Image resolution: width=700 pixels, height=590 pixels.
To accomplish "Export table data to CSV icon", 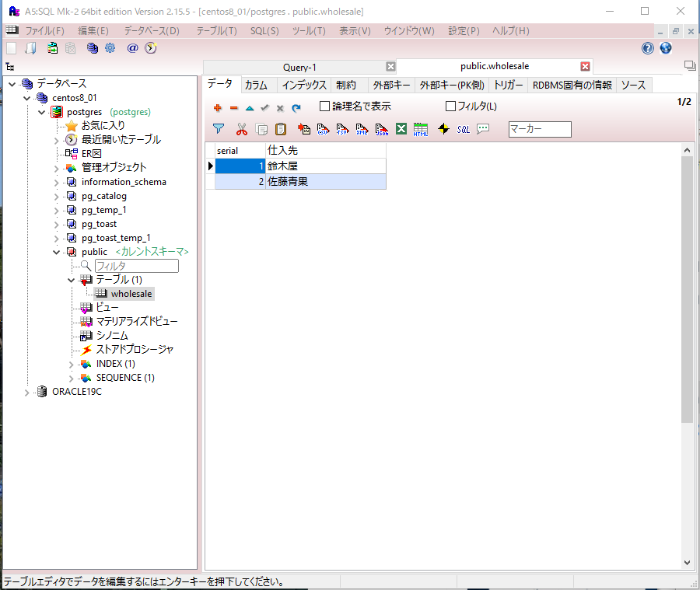I will [x=322, y=129].
